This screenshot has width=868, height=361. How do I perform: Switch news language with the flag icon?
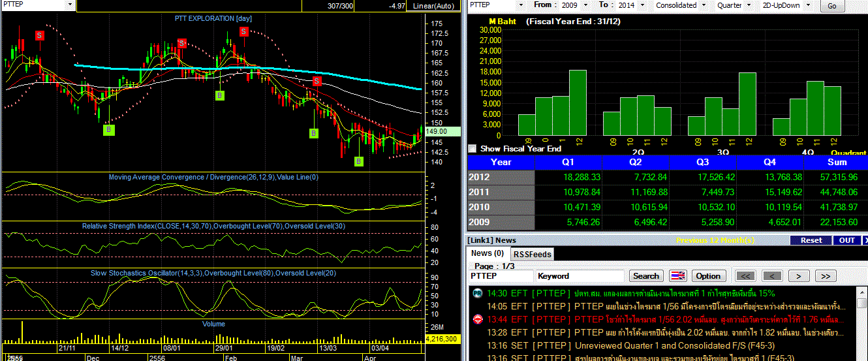[x=678, y=275]
